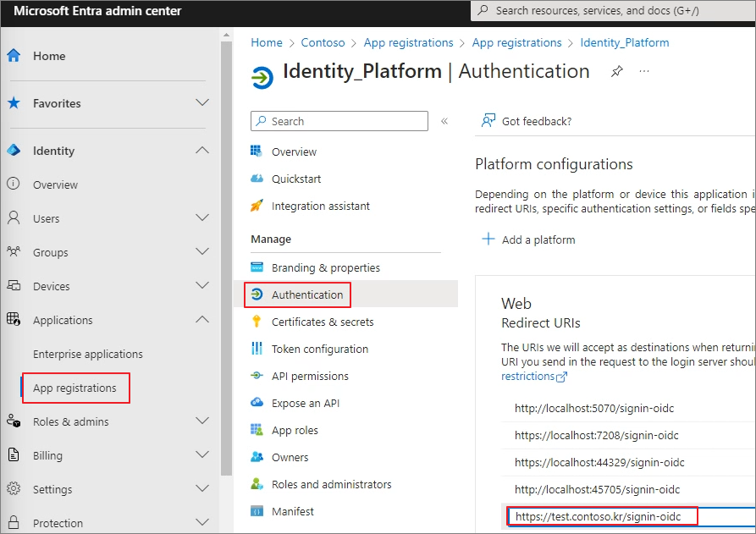This screenshot has width=756, height=534.
Task: Click the https://test.contoso.kr/signin-oidc URI field
Action: [632, 516]
